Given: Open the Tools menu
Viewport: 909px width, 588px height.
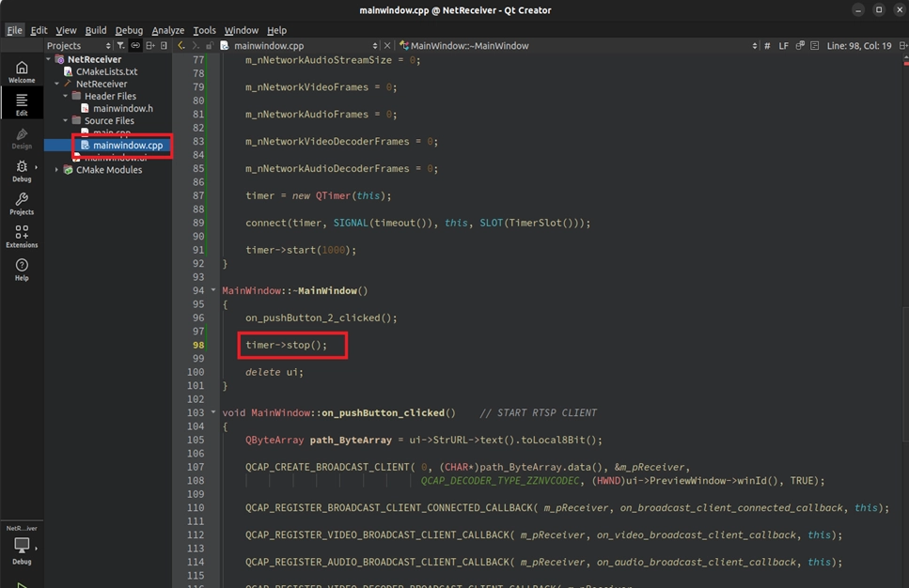Looking at the screenshot, I should coord(204,30).
